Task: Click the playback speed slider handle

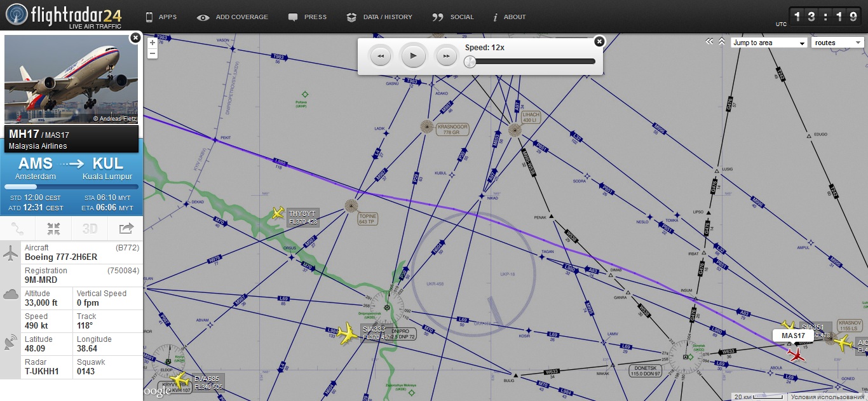Action: [470, 62]
